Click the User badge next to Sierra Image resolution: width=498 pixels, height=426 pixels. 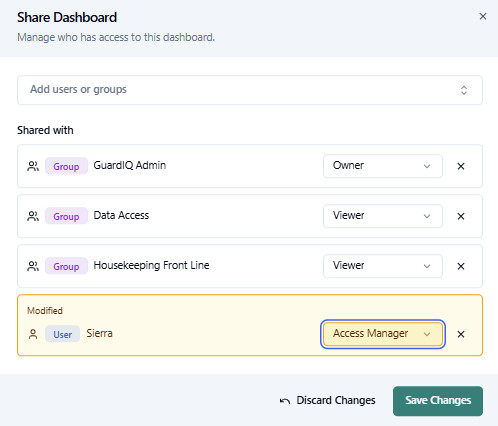point(63,334)
